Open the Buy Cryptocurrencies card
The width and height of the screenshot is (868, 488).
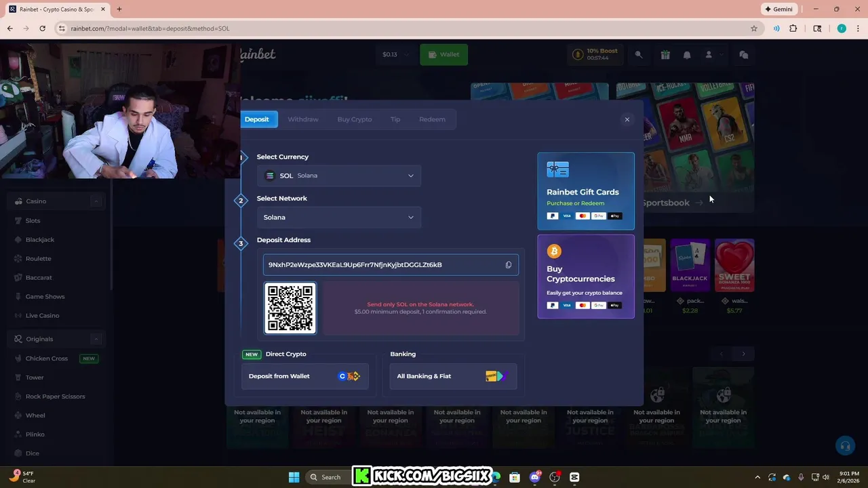tap(586, 277)
